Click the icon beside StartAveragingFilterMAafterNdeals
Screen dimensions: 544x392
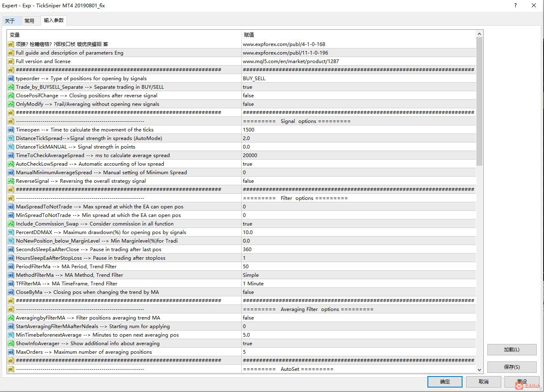(11, 326)
